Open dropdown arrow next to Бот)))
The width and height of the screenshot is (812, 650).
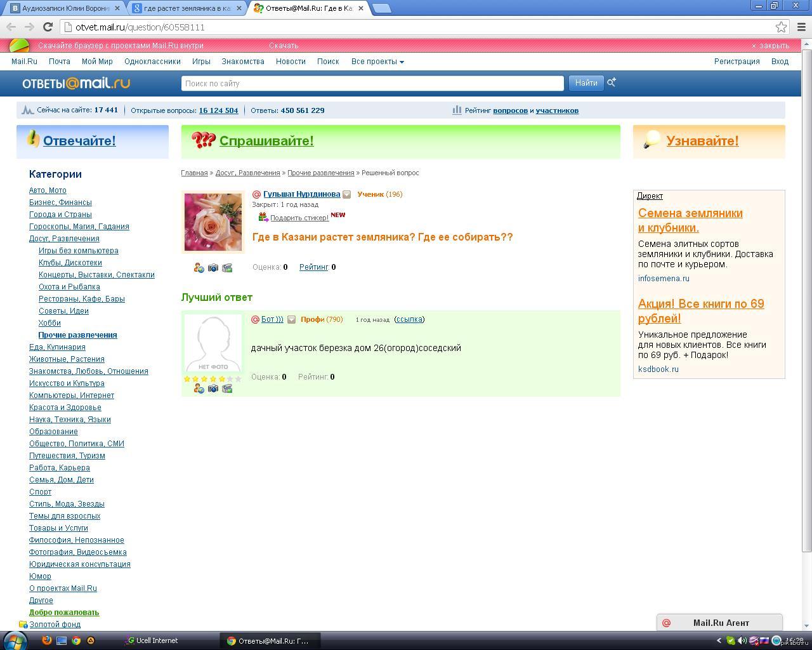[291, 320]
